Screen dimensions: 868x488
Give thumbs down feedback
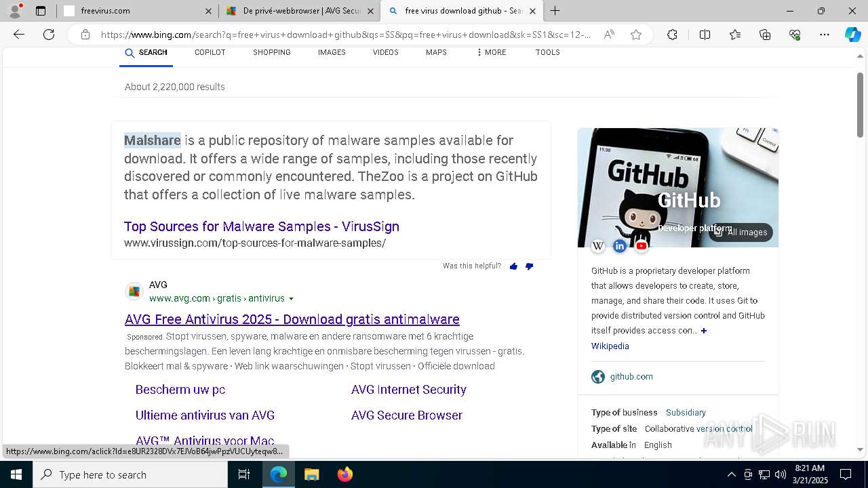pos(529,266)
